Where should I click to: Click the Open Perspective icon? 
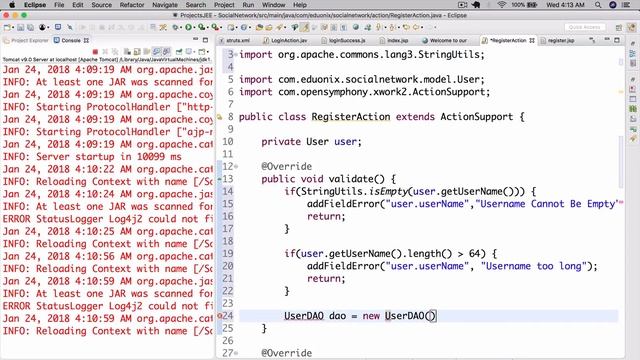619,28
